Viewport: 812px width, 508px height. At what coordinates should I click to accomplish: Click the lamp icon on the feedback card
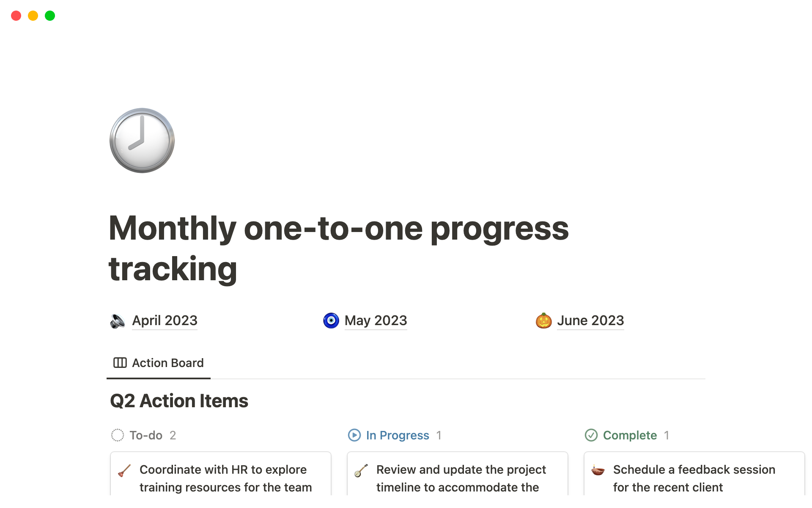point(598,470)
